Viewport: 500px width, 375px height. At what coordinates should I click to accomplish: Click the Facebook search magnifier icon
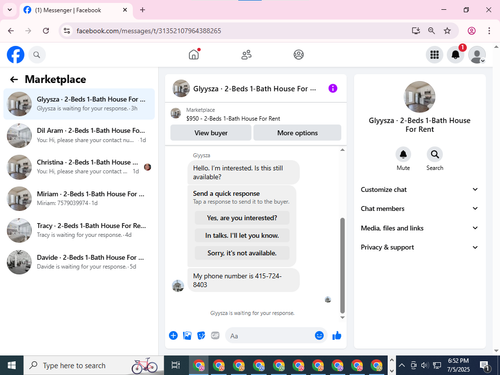pos(37,55)
